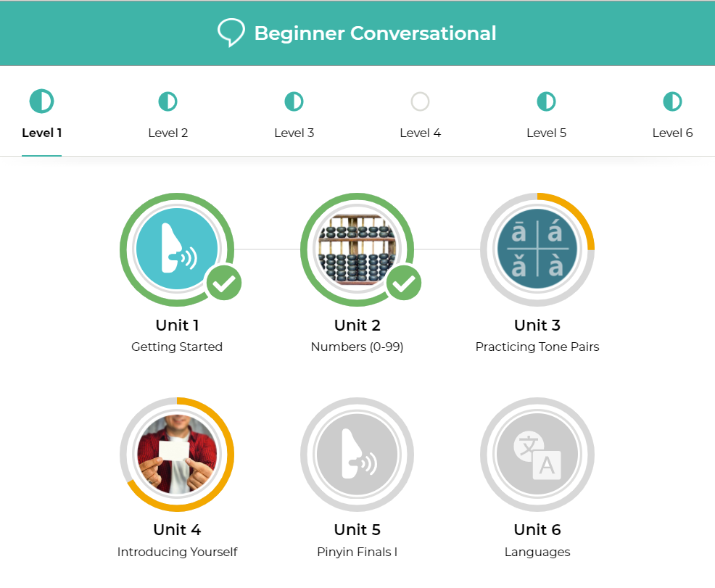Open Unit 3 tone marks icon
This screenshot has height=588, width=715.
[537, 249]
